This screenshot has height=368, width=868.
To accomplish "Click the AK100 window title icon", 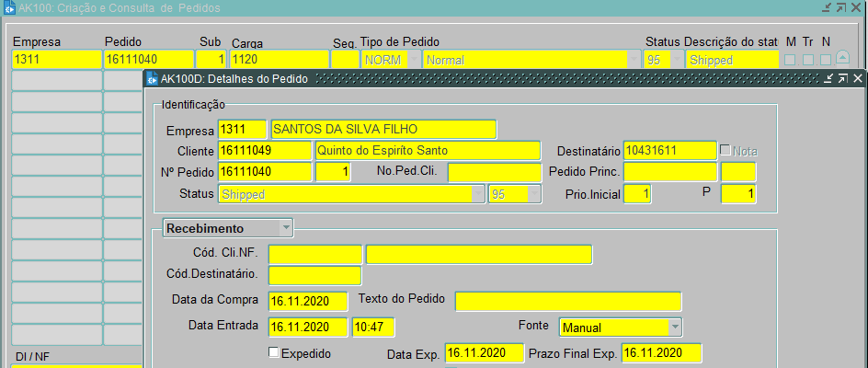I will 9,7.
